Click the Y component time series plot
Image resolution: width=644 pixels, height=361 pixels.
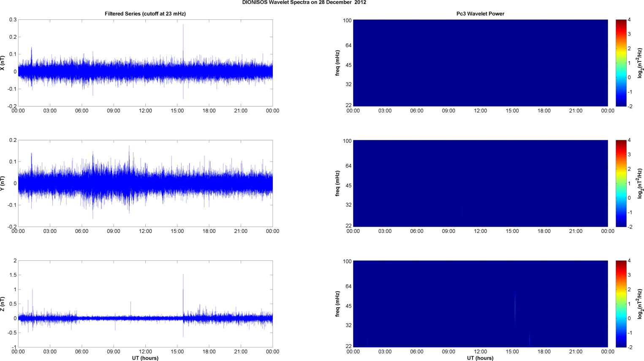pyautogui.click(x=145, y=183)
